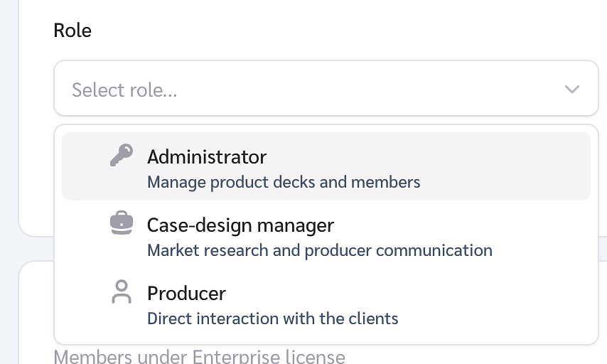607x364 pixels.
Task: Click the 'Select role...' placeholder text
Action: (x=124, y=90)
